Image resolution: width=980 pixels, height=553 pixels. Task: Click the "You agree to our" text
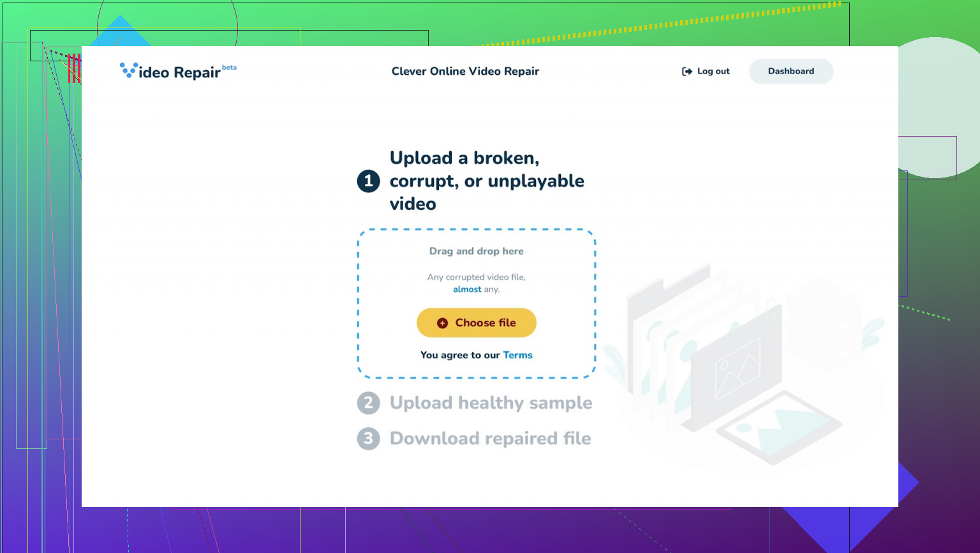click(460, 355)
